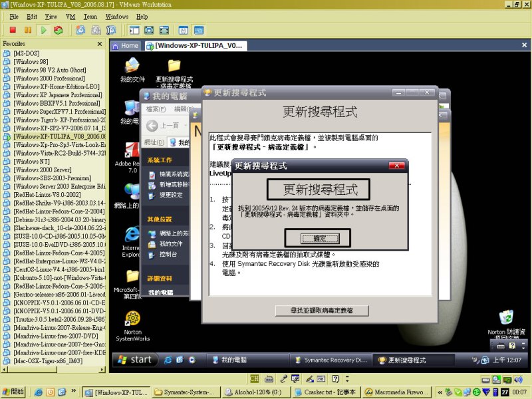Click the Take Snapshot toolbar icon
The height and width of the screenshot is (399, 532).
click(80, 30)
